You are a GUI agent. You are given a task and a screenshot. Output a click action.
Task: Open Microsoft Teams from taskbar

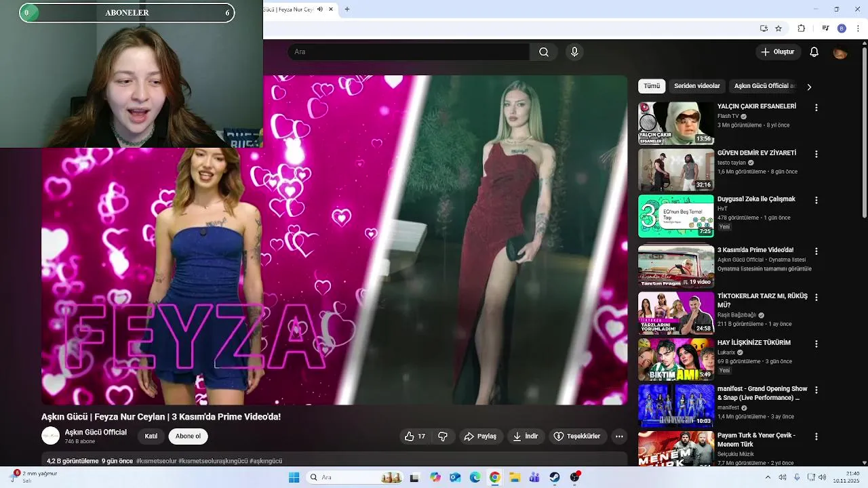534,477
